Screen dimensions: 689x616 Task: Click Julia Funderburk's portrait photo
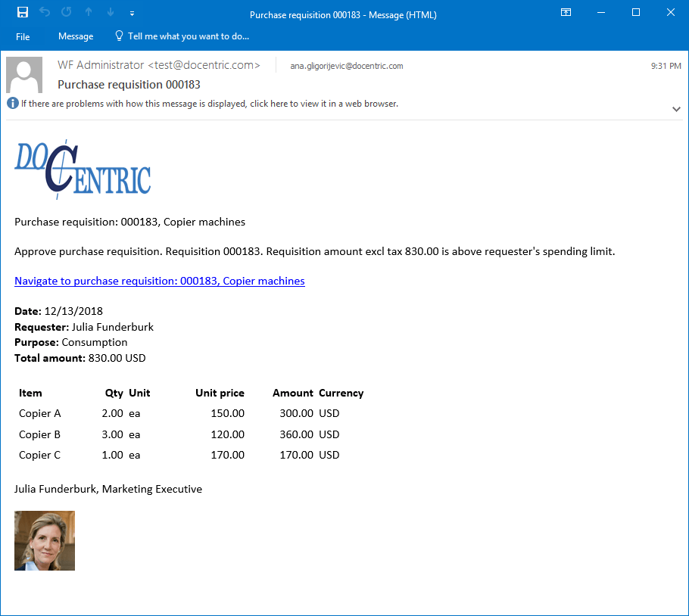tap(45, 541)
